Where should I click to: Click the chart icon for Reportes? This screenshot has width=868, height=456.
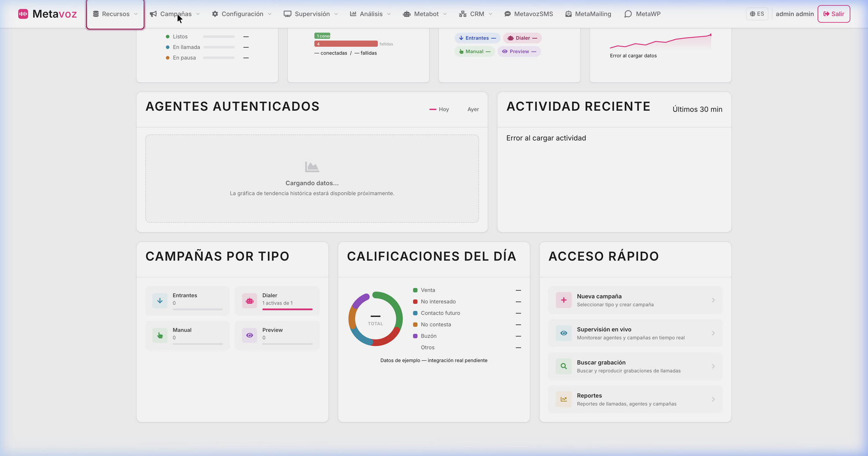point(564,400)
